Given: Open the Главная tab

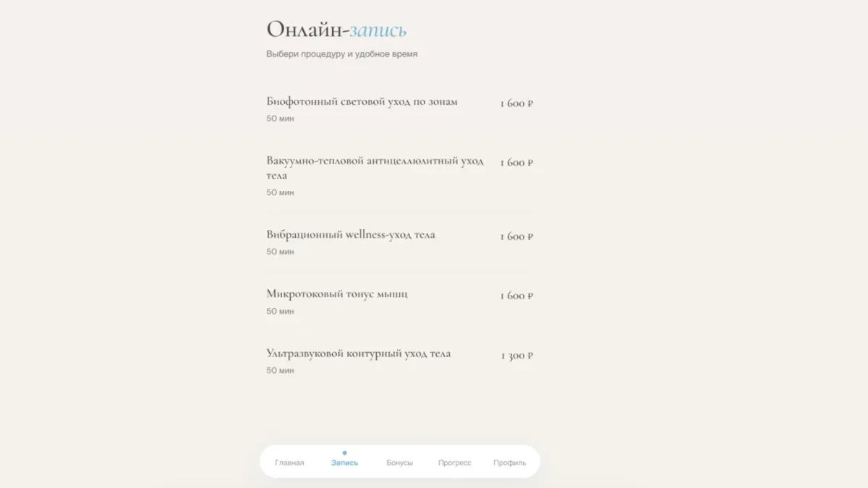Looking at the screenshot, I should 289,463.
